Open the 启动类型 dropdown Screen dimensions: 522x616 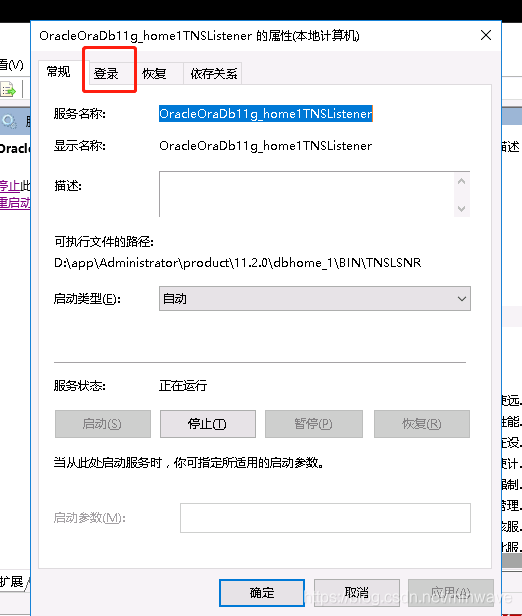[x=315, y=299]
